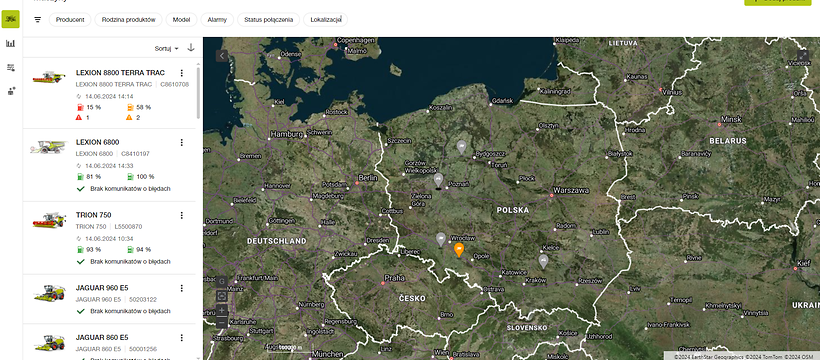Click the Warszawa label on the map
The height and width of the screenshot is (360, 820).
point(571,190)
